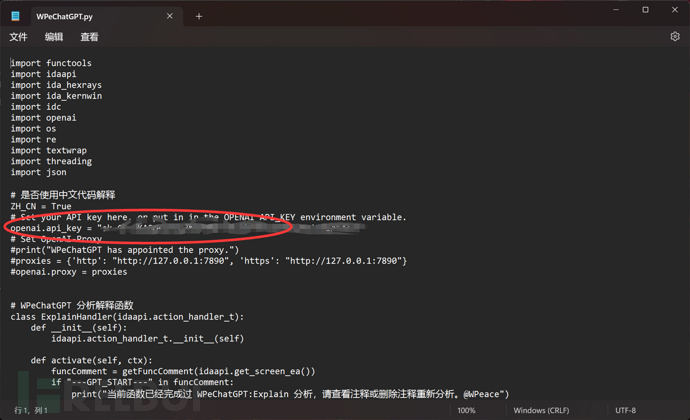
Task: Click the UTF-8 encoding indicator
Action: pos(625,411)
